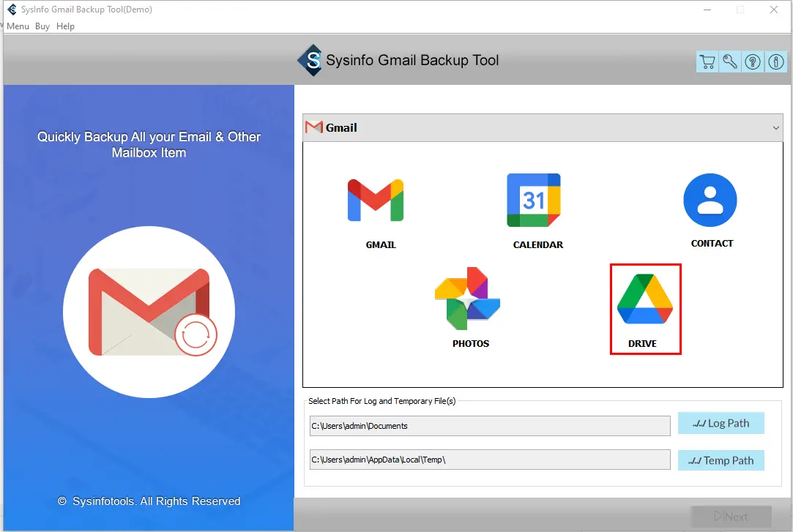
Task: Open the Help menu
Action: pos(65,26)
